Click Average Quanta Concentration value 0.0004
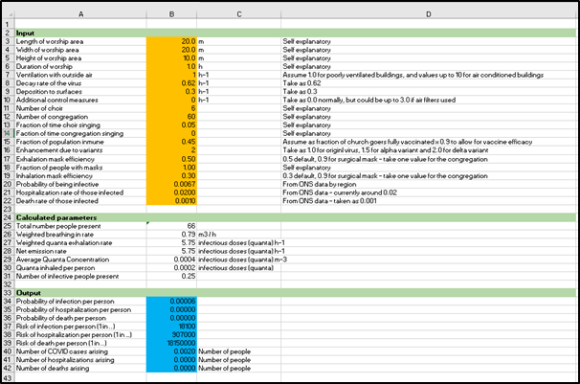Screen dimensions: 580x384 point(172,259)
